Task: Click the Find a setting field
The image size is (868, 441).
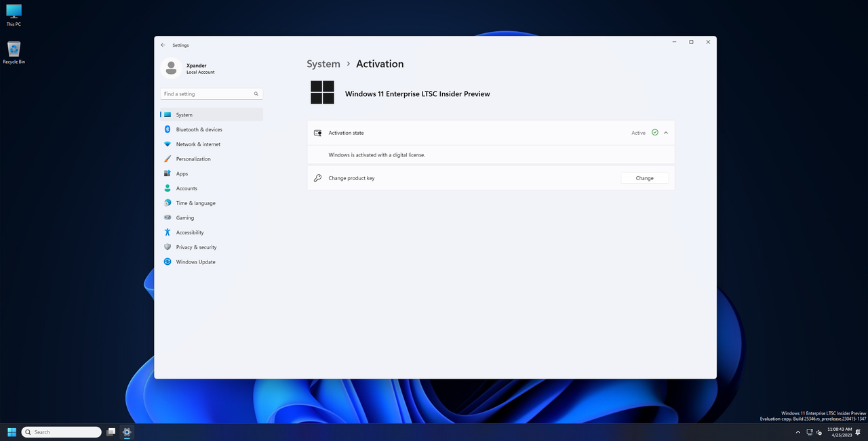Action: pyautogui.click(x=212, y=94)
